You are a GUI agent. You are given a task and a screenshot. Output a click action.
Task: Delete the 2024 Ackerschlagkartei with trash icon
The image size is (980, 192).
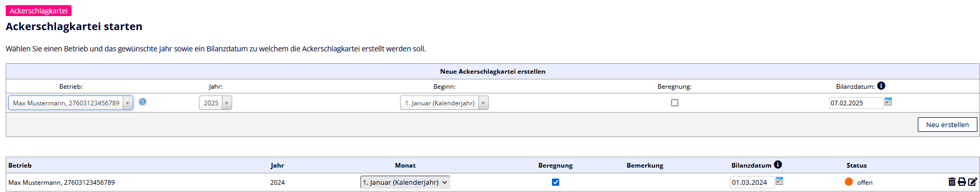(951, 182)
